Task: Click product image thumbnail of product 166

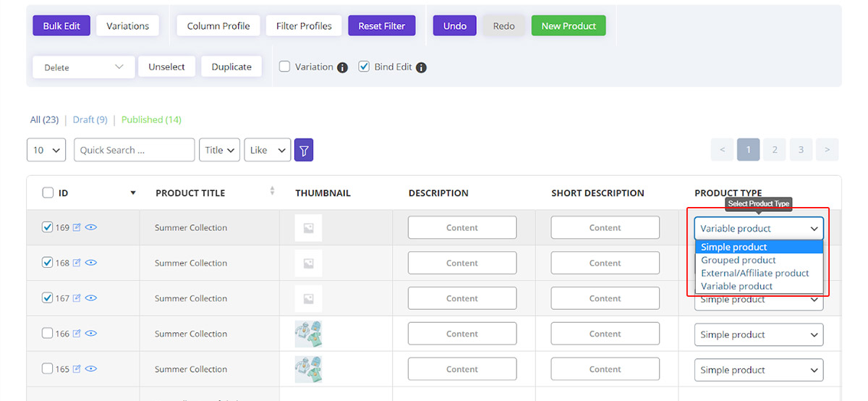Action: 308,334
